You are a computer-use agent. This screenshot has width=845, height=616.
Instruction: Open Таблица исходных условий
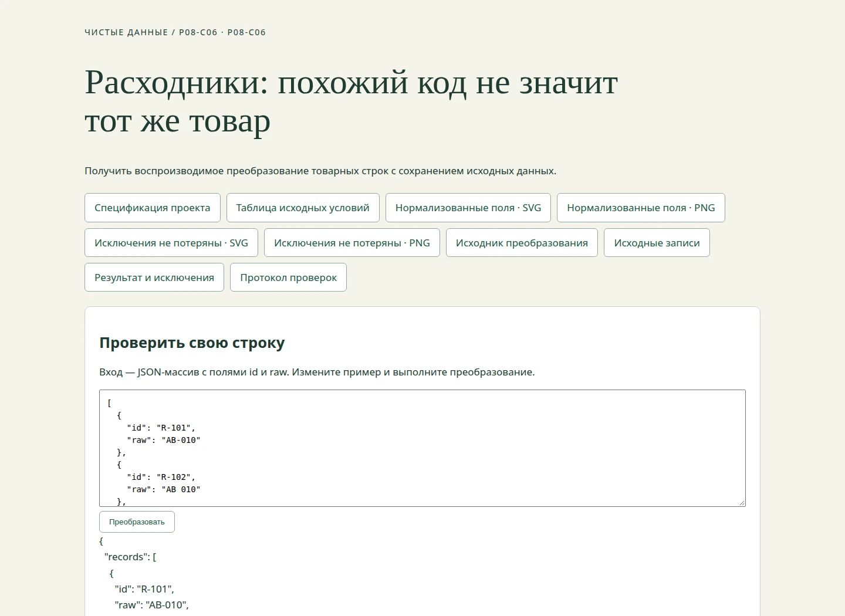[x=303, y=208]
